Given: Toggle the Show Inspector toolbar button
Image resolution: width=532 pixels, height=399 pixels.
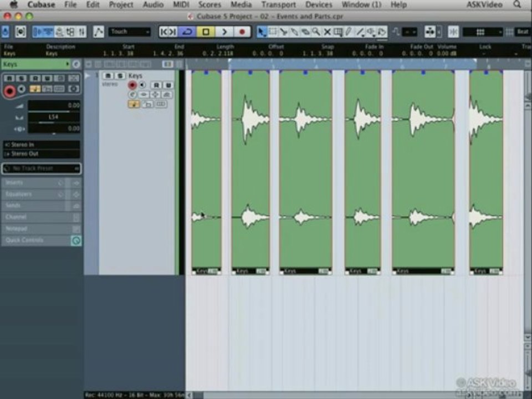Looking at the screenshot, I should tap(38, 32).
